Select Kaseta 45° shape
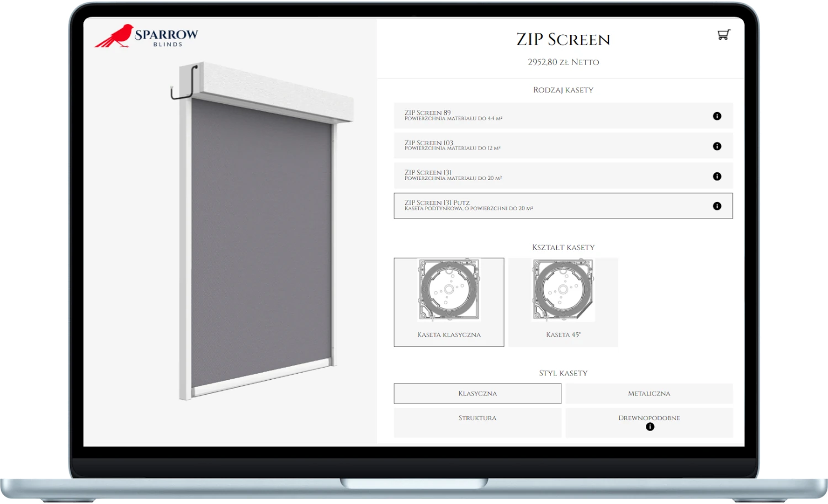This screenshot has height=504, width=828. pyautogui.click(x=563, y=303)
